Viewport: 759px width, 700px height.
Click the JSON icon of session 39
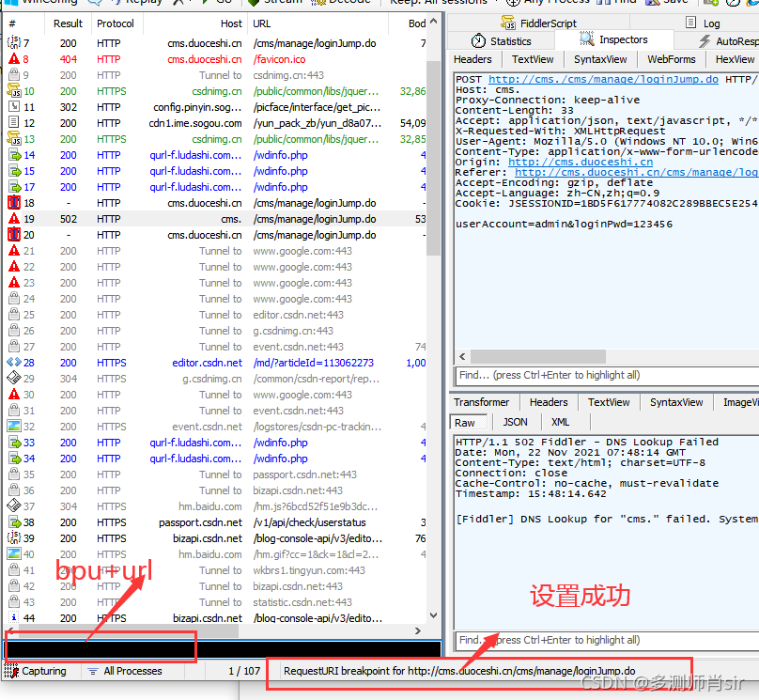(x=13, y=537)
